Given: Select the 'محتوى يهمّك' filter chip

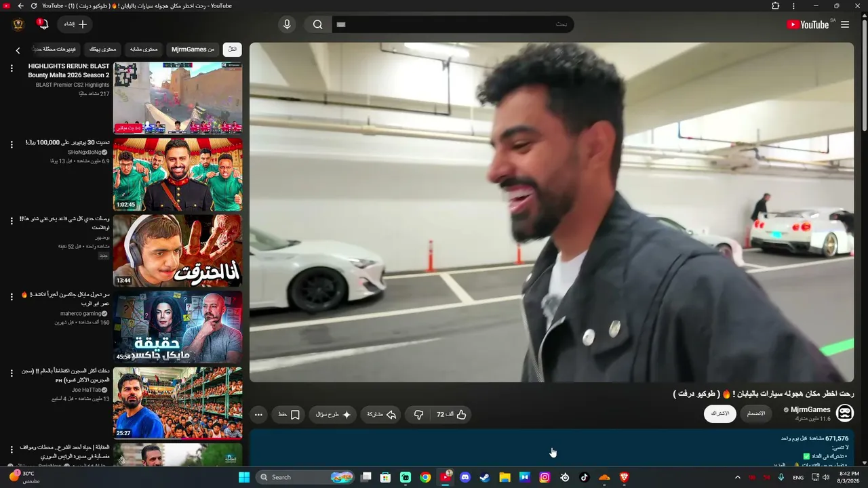Looking at the screenshot, I should tap(102, 49).
